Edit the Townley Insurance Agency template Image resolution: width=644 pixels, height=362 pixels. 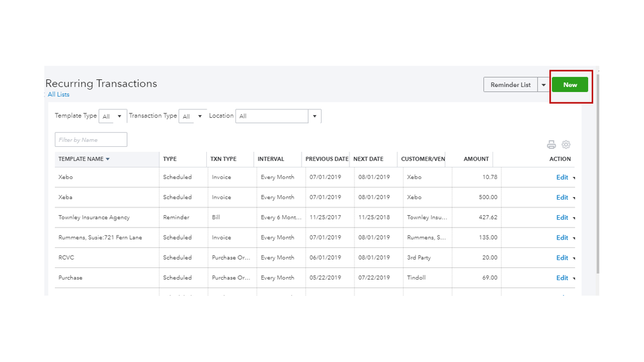coord(562,218)
